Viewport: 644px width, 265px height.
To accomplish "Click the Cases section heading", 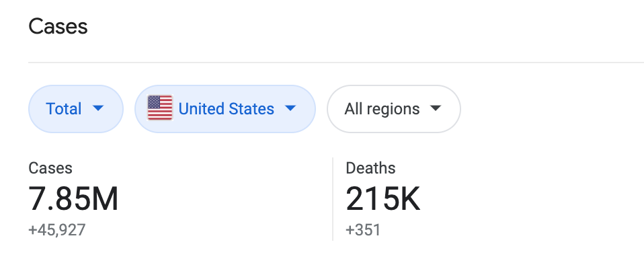I will (58, 27).
